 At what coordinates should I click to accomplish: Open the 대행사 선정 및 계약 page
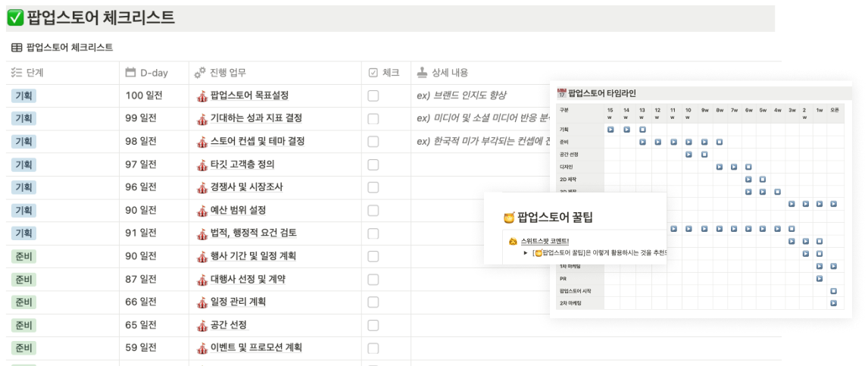(x=248, y=279)
